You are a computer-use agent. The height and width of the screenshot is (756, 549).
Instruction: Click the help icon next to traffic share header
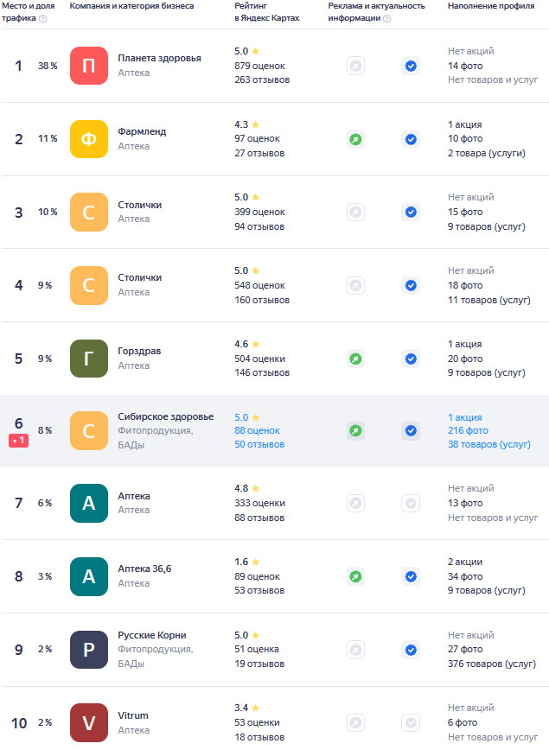[43, 18]
